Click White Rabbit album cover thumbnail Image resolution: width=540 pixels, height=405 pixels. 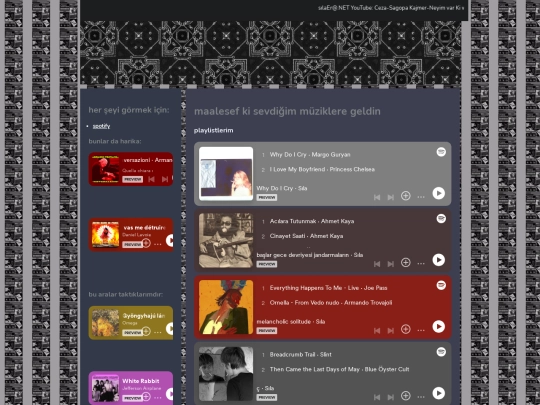click(105, 388)
